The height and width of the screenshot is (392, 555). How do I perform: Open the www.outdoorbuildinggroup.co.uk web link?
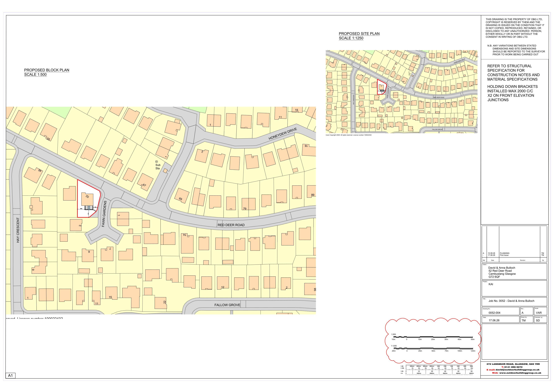[x=520, y=373]
